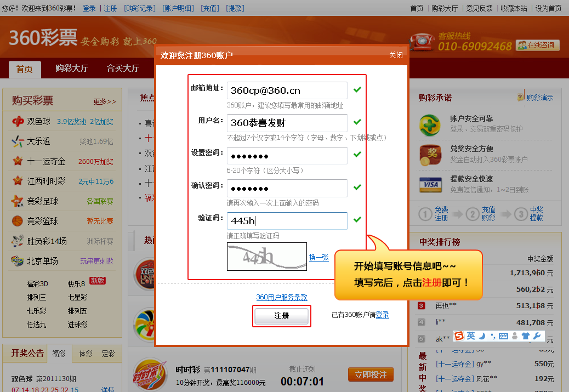Click into the 用户名 field
The height and width of the screenshot is (392, 569).
(287, 123)
